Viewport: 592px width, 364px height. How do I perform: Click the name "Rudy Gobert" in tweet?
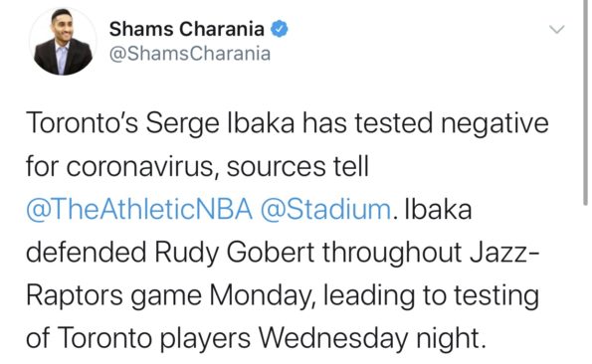click(x=235, y=253)
